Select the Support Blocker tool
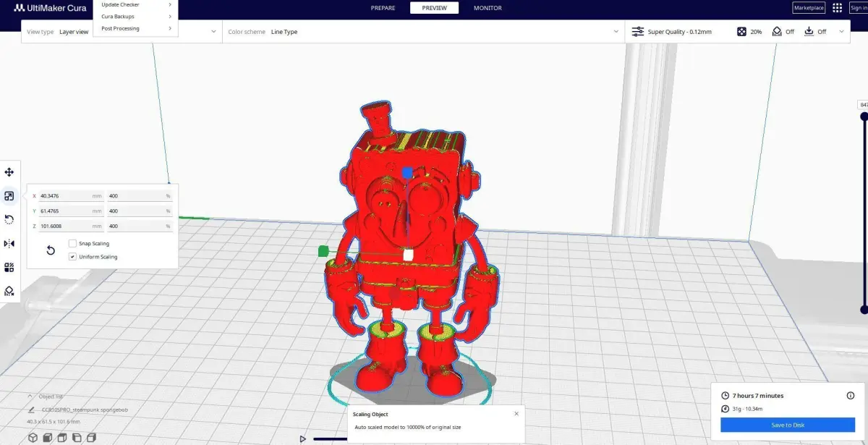This screenshot has width=868, height=445. (9, 291)
